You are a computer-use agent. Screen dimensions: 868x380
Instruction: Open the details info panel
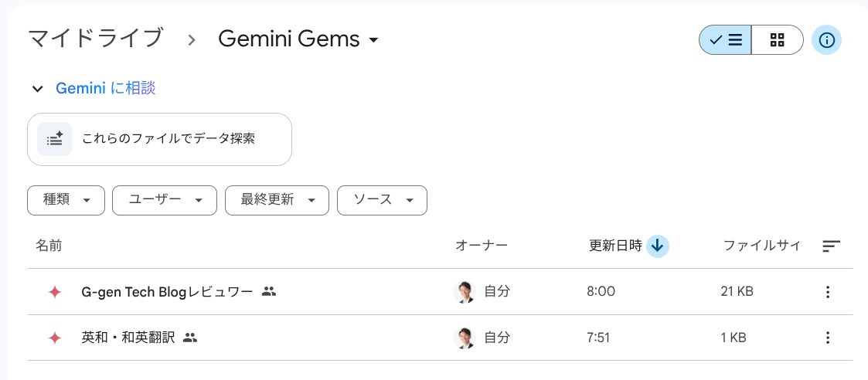pos(826,40)
